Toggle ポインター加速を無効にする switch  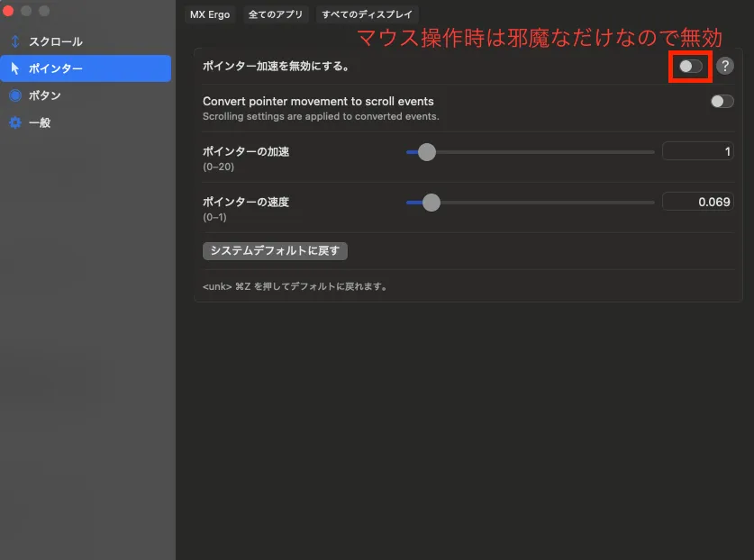coord(691,66)
